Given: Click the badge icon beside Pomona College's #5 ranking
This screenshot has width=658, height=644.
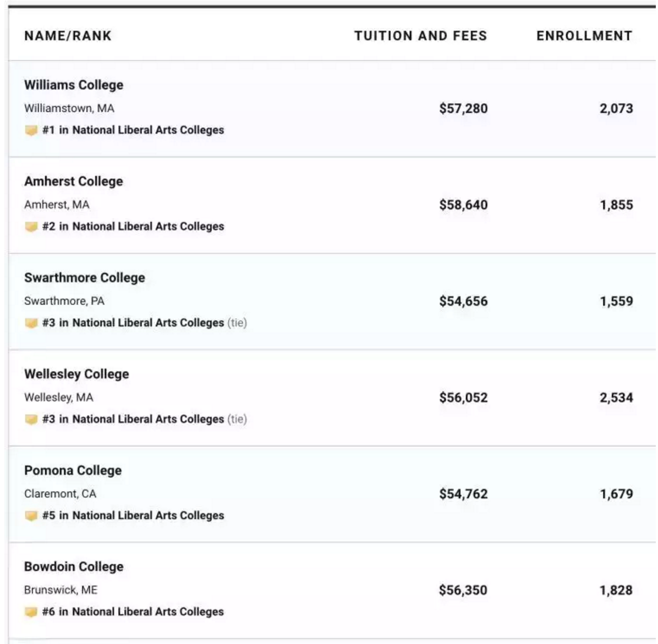Looking at the screenshot, I should pos(31,516).
